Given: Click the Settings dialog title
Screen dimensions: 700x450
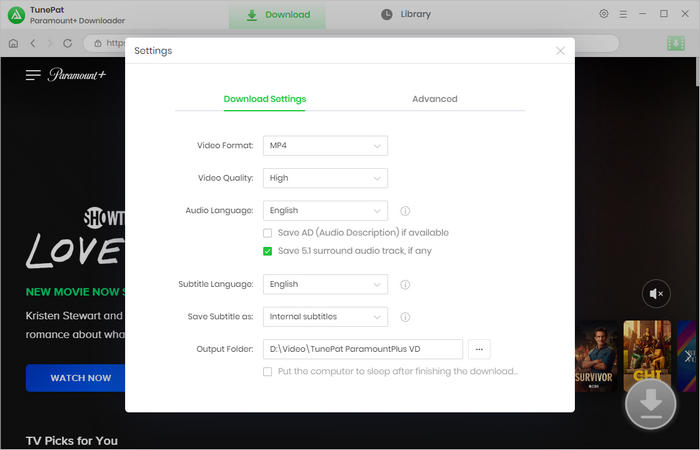Looking at the screenshot, I should click(153, 51).
